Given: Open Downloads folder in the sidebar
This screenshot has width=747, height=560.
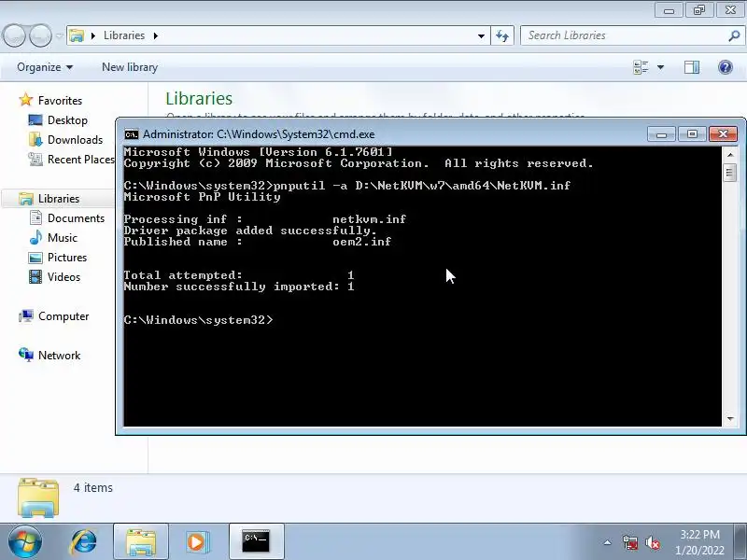Looking at the screenshot, I should pos(75,139).
